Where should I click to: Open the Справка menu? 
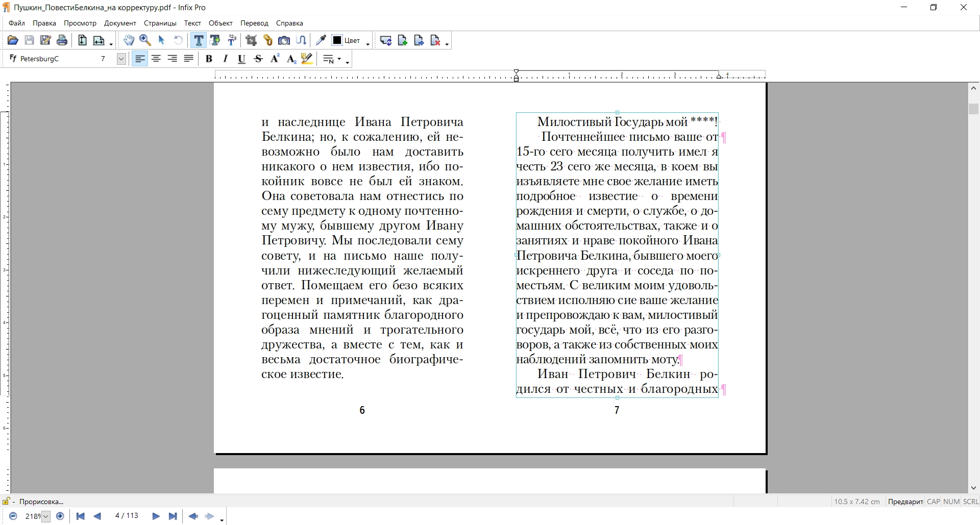click(x=289, y=23)
